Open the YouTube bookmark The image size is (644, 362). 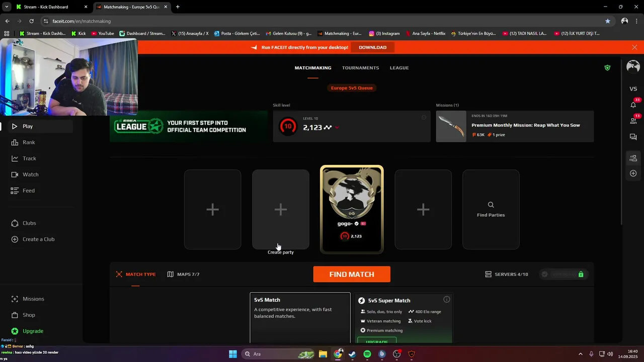[103, 34]
